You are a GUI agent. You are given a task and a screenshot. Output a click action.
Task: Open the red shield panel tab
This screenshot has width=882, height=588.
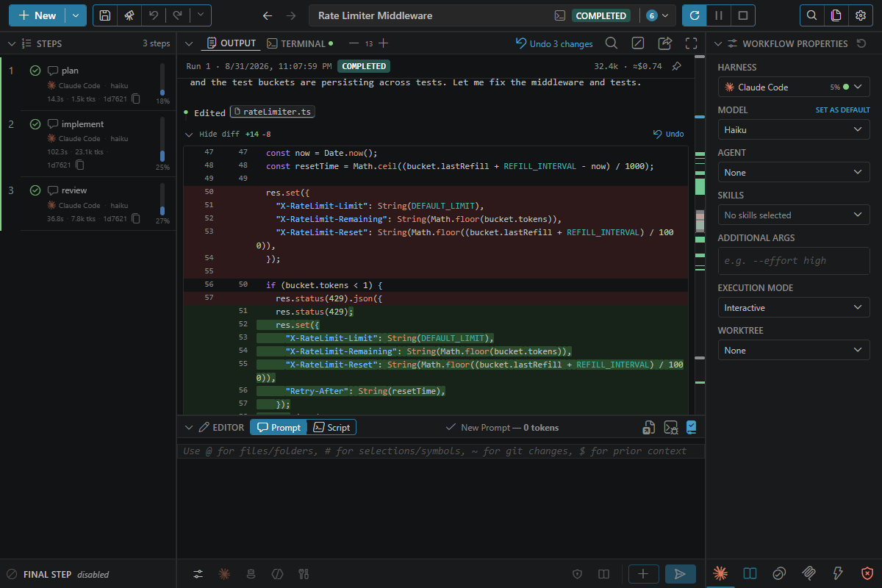coord(867,573)
